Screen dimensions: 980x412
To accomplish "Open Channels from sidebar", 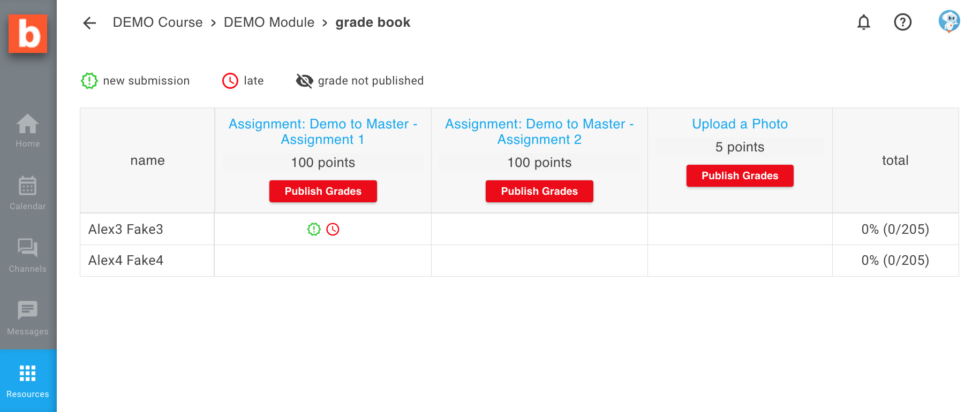I will click(28, 256).
